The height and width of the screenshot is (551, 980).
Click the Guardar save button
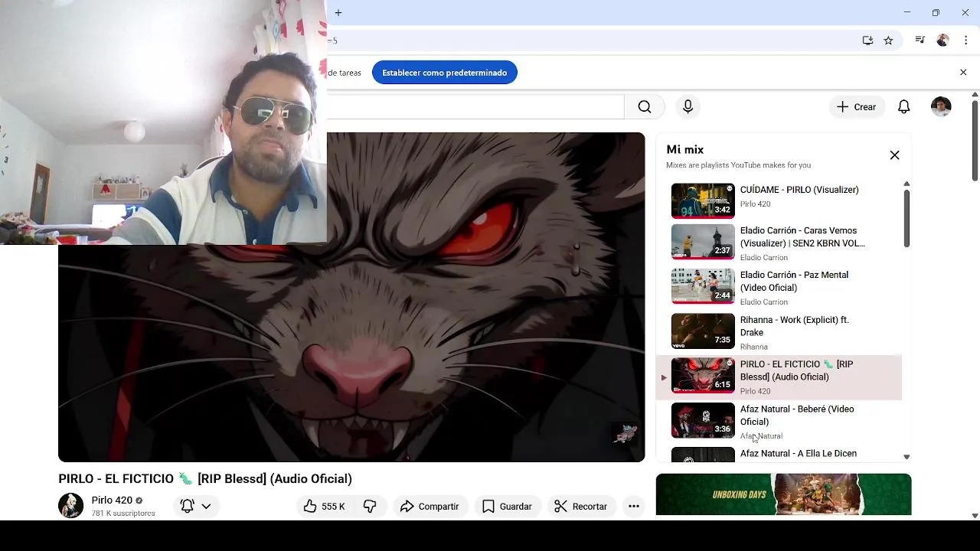(x=507, y=506)
